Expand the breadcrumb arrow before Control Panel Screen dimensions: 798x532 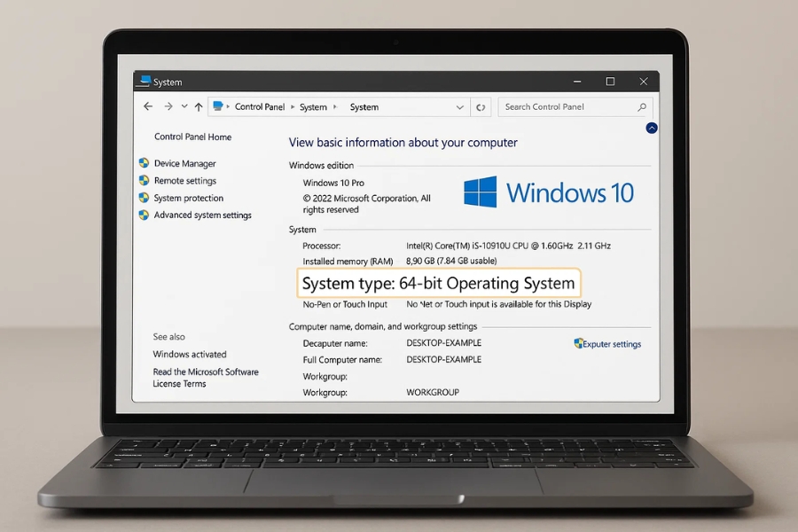pos(228,107)
